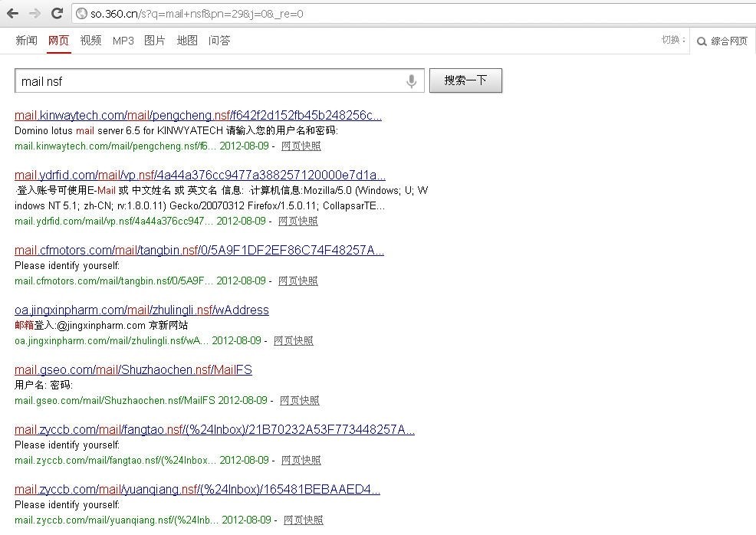Switch to the 视频 video tab

pyautogui.click(x=90, y=41)
